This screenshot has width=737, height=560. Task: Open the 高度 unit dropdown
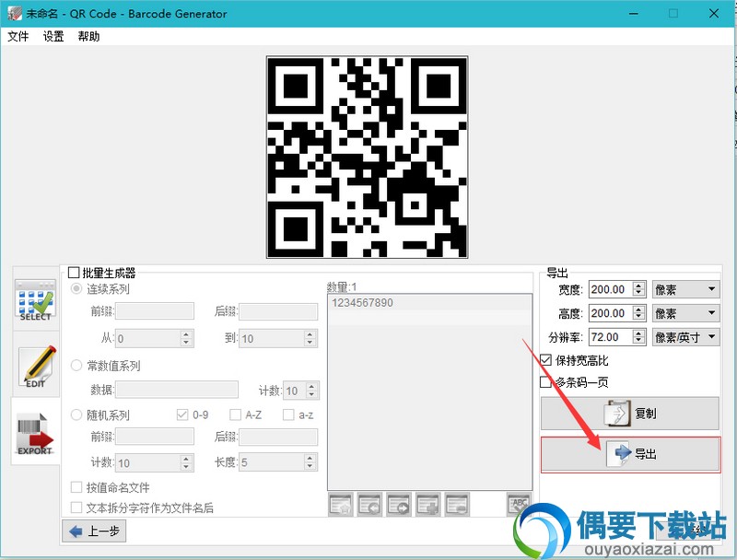click(x=685, y=313)
